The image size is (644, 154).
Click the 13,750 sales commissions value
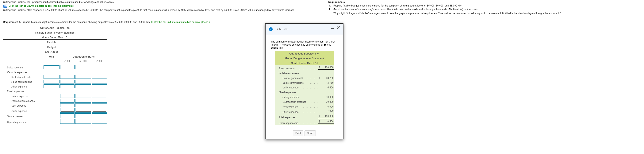click(x=329, y=83)
